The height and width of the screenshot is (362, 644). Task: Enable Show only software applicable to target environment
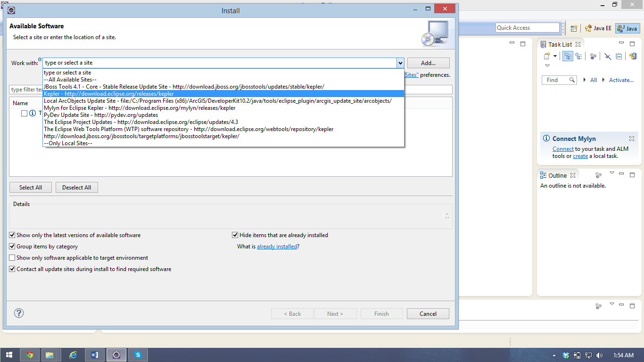click(12, 257)
